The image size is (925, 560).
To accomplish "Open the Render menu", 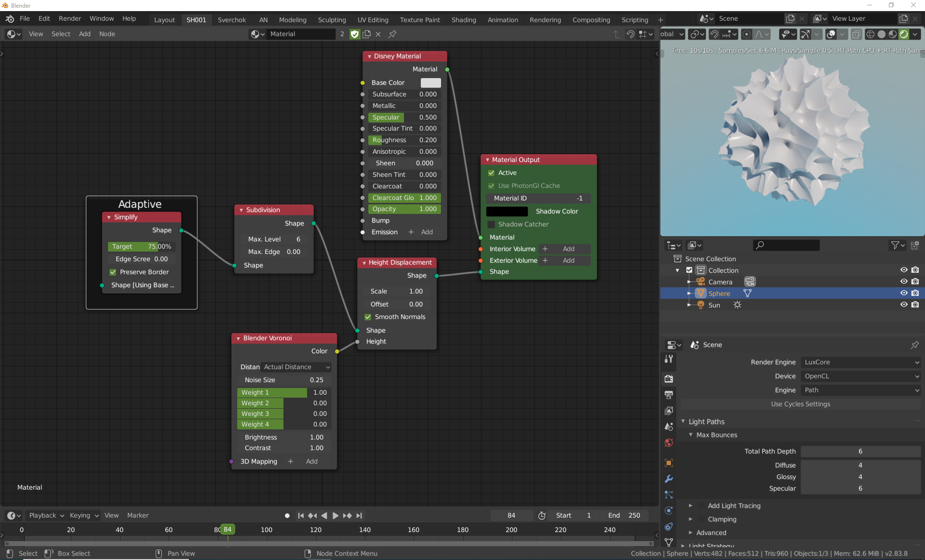I will [70, 19].
